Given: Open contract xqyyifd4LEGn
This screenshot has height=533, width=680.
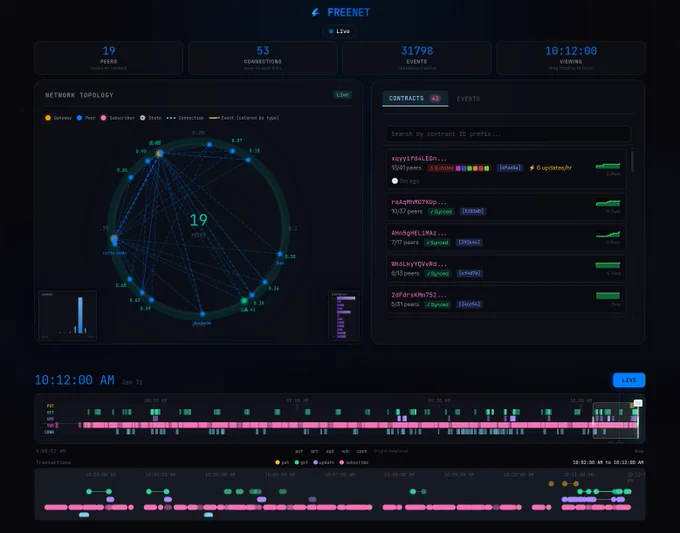Looking at the screenshot, I should (506, 169).
